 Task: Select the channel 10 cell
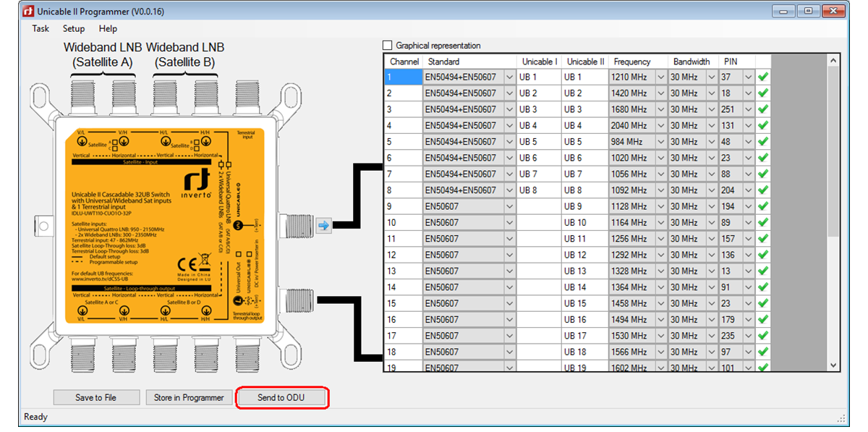pyautogui.click(x=403, y=222)
